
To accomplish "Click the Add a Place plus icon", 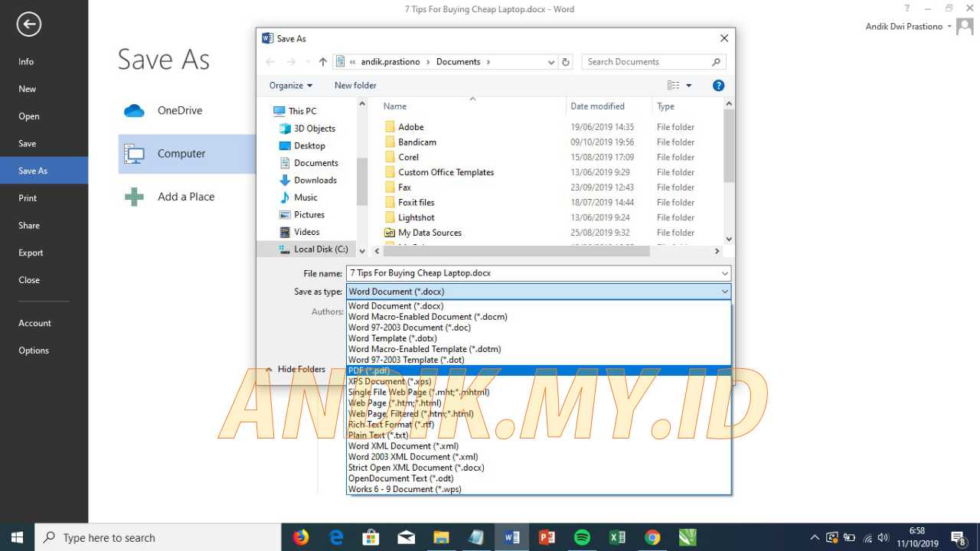I will (x=135, y=197).
